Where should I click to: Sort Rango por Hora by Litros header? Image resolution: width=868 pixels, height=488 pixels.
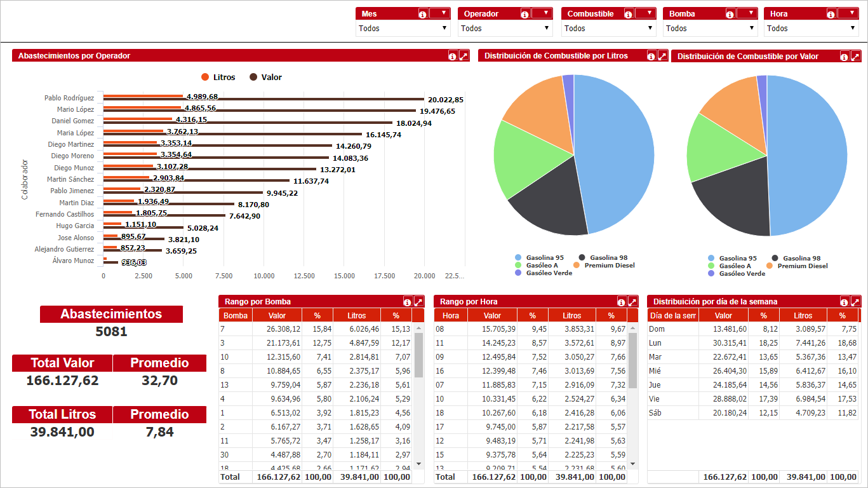[x=571, y=316]
